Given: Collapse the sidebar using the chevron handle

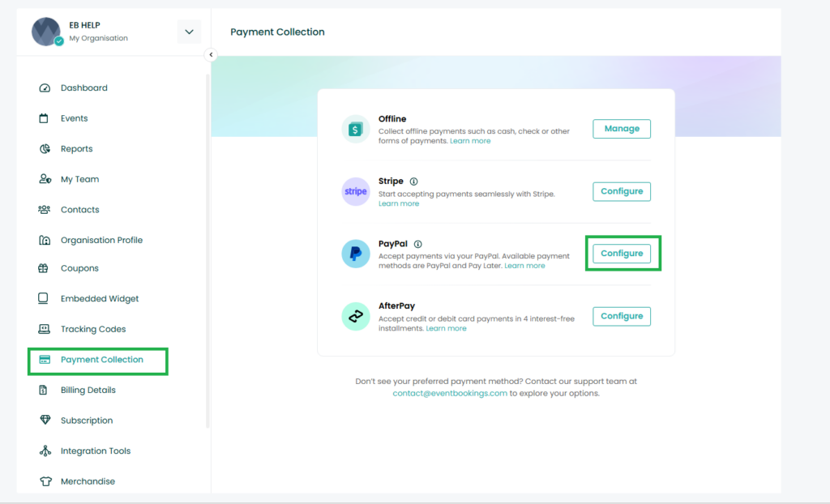Looking at the screenshot, I should coord(211,55).
